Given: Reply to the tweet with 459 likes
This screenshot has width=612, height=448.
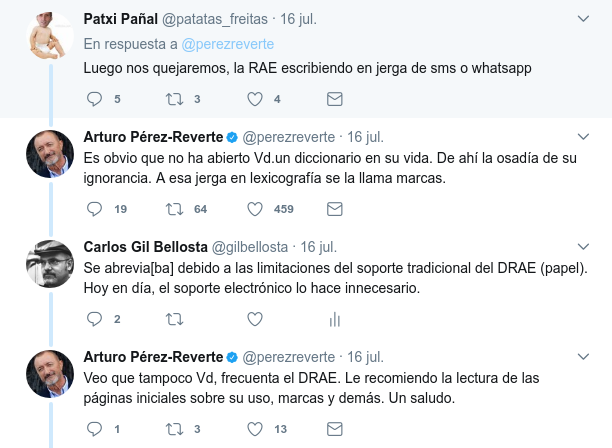Looking at the screenshot, I should click(95, 209).
